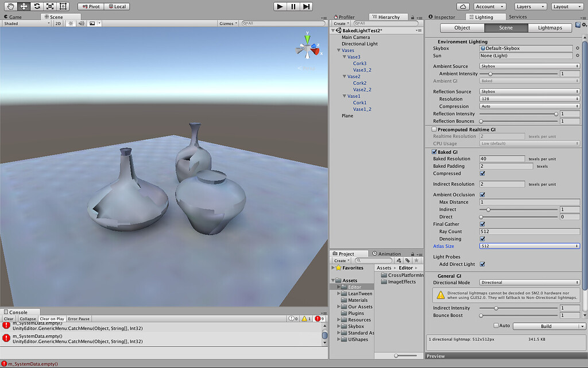Open the Lightmaps tab in Lighting
588x368 pixels.
551,27
